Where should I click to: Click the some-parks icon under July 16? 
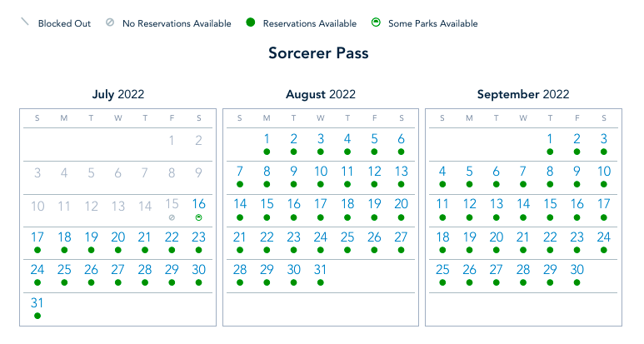click(198, 217)
